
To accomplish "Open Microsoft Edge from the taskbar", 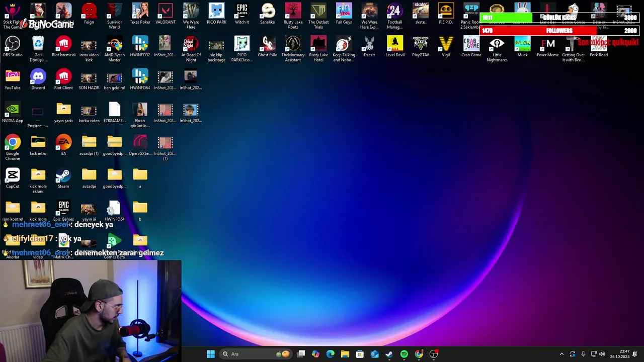I will click(x=330, y=354).
